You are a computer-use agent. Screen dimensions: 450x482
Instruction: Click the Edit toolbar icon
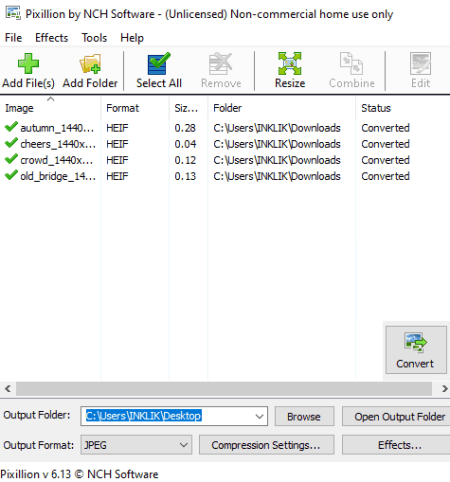pos(420,63)
